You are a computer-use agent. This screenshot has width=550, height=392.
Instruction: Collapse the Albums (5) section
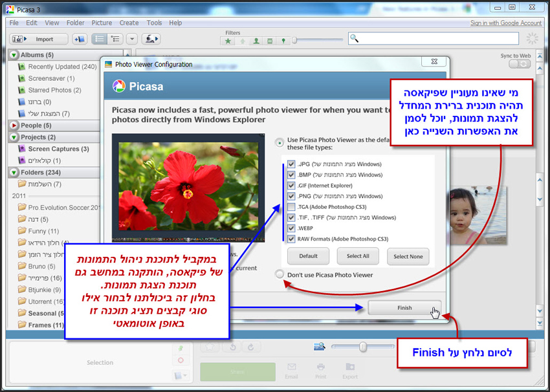tap(14, 55)
